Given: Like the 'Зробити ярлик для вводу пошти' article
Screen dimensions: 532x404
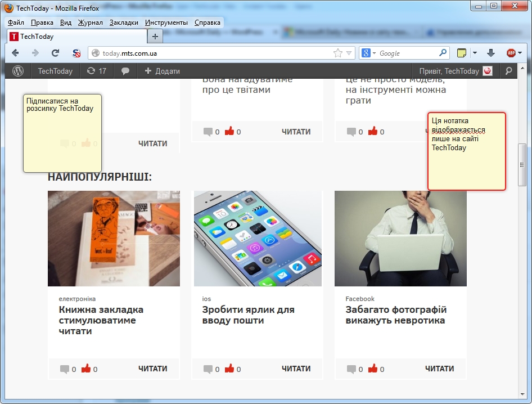Looking at the screenshot, I should click(x=229, y=369).
